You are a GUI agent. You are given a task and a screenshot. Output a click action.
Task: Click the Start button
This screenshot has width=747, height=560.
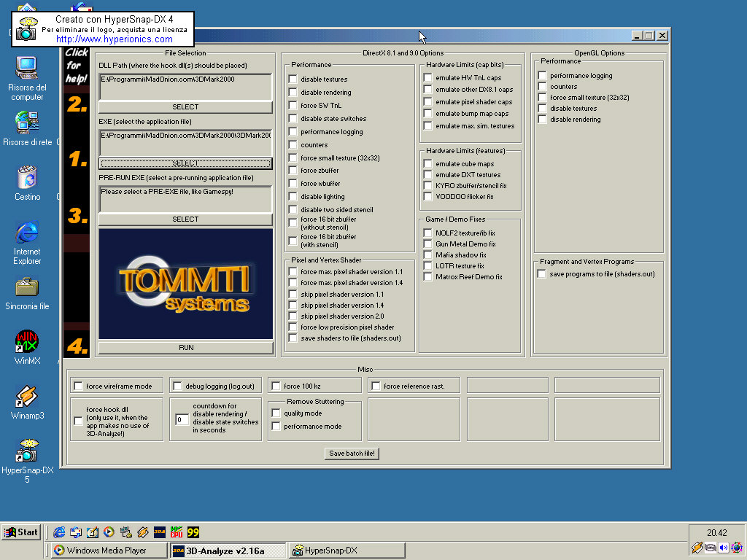click(x=21, y=532)
